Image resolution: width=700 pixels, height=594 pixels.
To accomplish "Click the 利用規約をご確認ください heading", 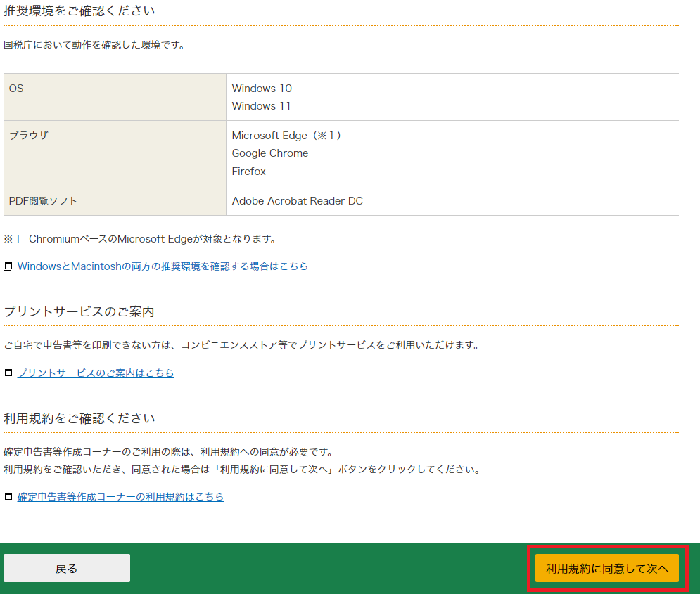I will pos(79,418).
